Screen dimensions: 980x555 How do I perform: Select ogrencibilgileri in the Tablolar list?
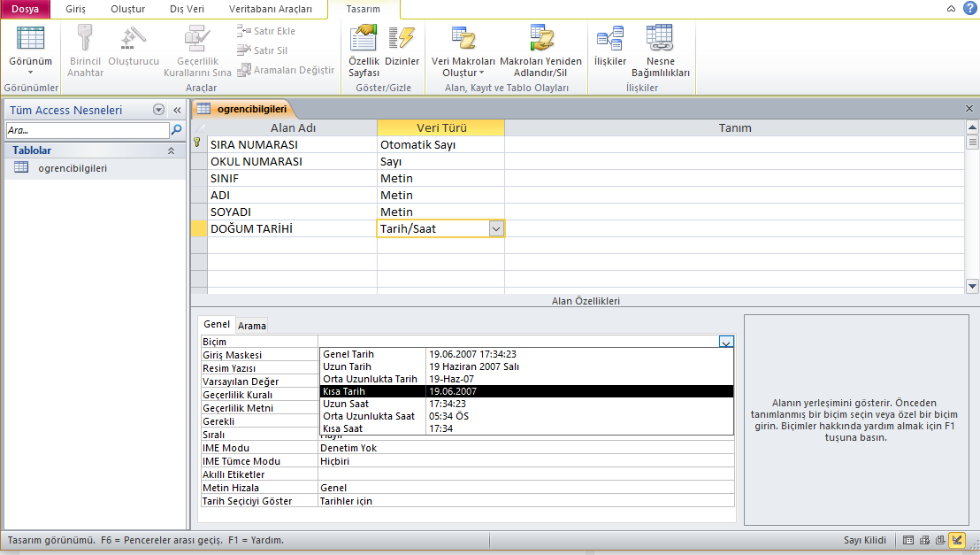pos(95,168)
